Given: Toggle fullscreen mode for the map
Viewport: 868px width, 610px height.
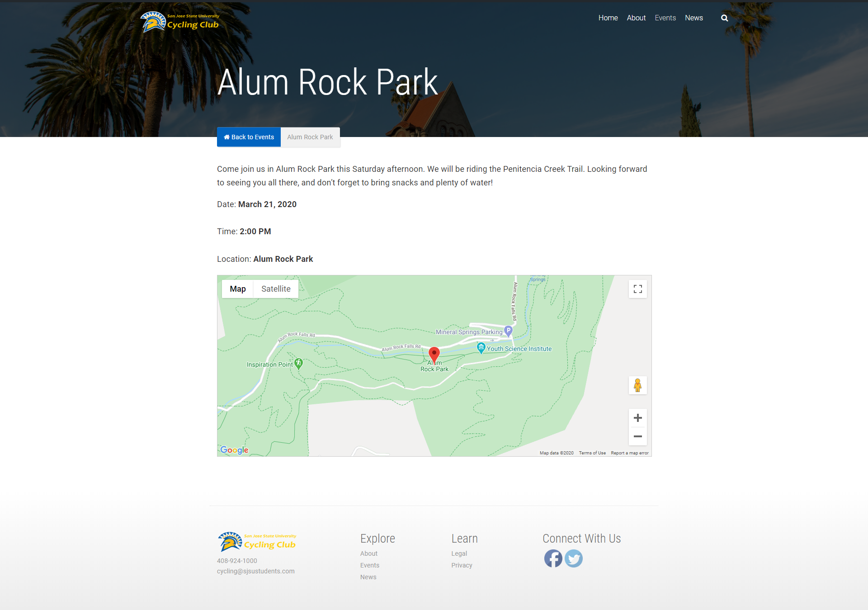Looking at the screenshot, I should (637, 288).
